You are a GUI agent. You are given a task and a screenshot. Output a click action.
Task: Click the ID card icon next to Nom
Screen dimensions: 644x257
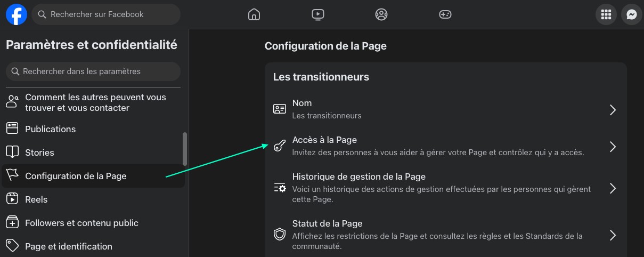280,109
